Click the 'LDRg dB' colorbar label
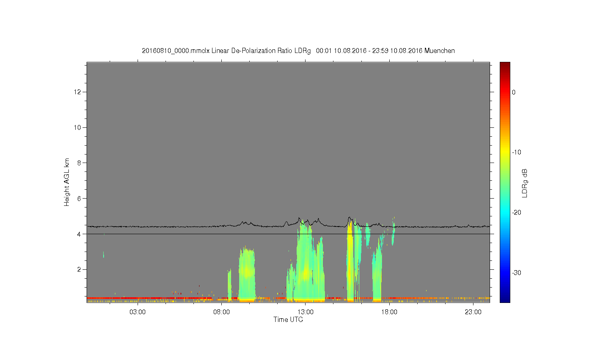 (x=525, y=183)
